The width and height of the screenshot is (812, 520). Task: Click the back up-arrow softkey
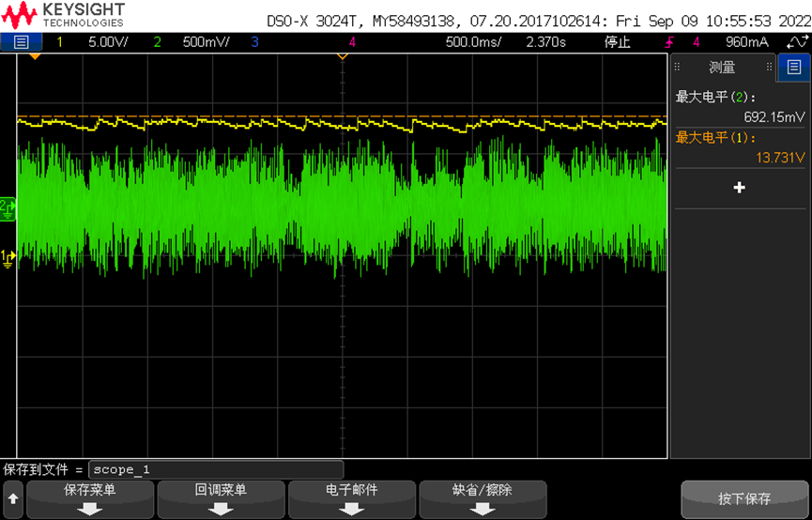click(13, 499)
